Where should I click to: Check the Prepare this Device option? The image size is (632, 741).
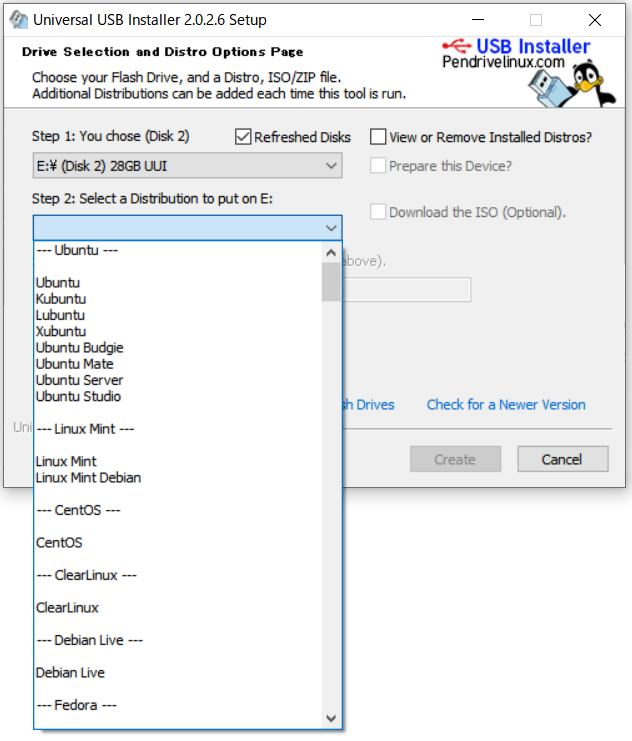point(378,166)
